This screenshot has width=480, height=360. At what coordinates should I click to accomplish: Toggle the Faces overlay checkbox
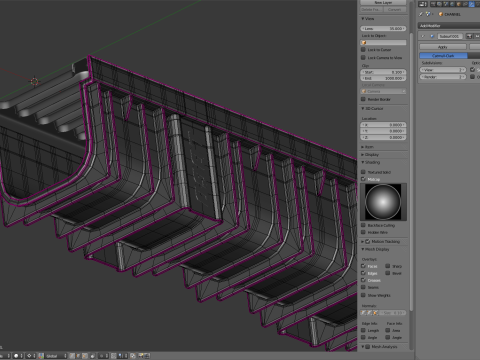[363, 266]
